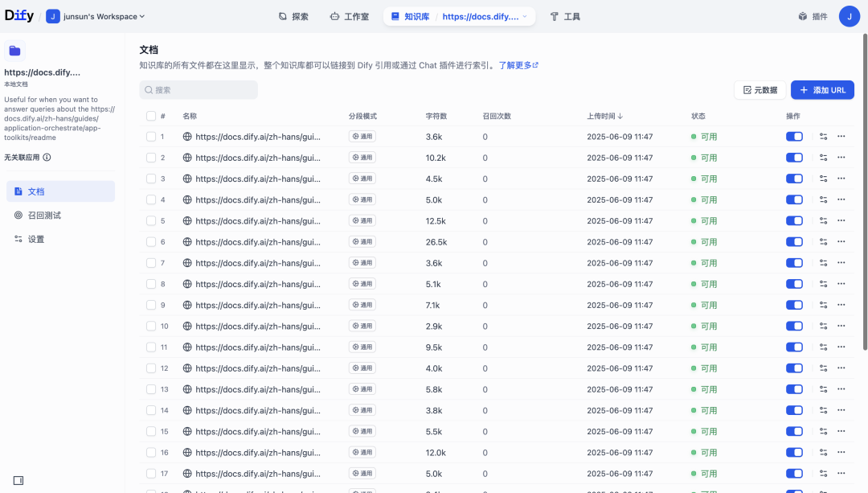
Task: Click the 添加 URL button
Action: pos(822,89)
